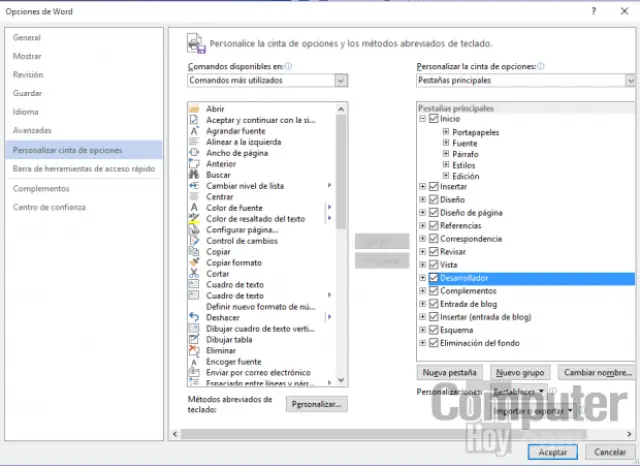This screenshot has height=466, width=640.
Task: Expand the Insertar tab tree node
Action: coord(423,187)
